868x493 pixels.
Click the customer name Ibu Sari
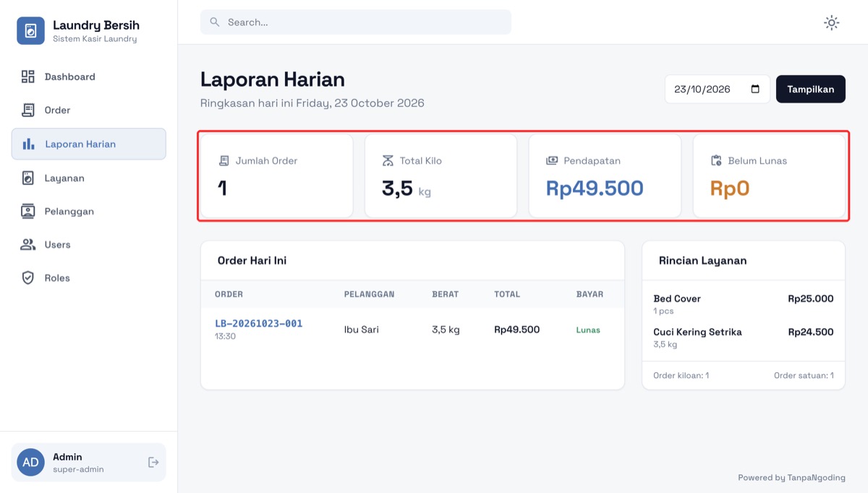coord(362,330)
